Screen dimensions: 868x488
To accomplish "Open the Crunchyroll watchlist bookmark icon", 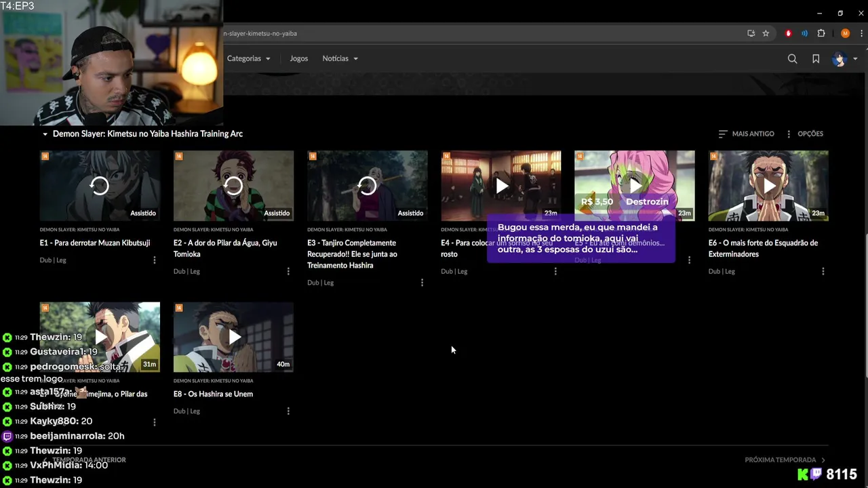I will [x=816, y=59].
